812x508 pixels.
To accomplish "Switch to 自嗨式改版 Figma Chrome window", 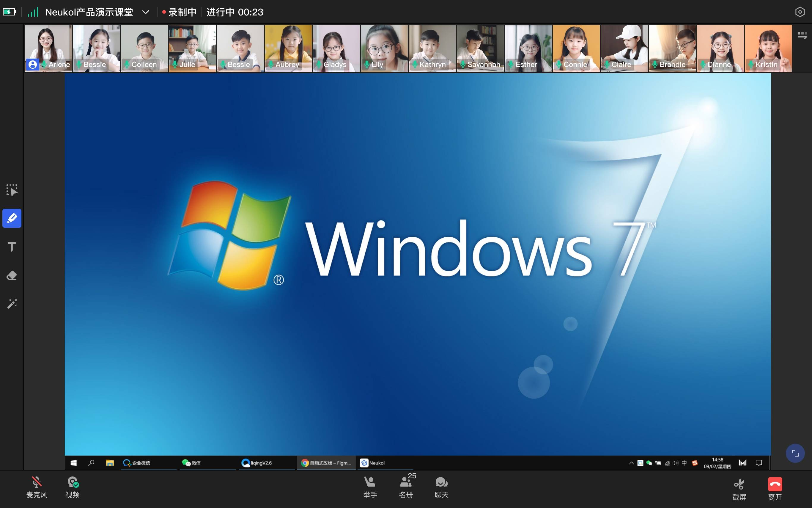I will tap(326, 463).
